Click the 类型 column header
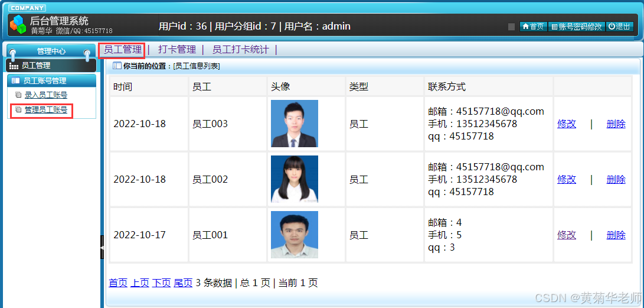Screen dimensions: 644x308 384,87
